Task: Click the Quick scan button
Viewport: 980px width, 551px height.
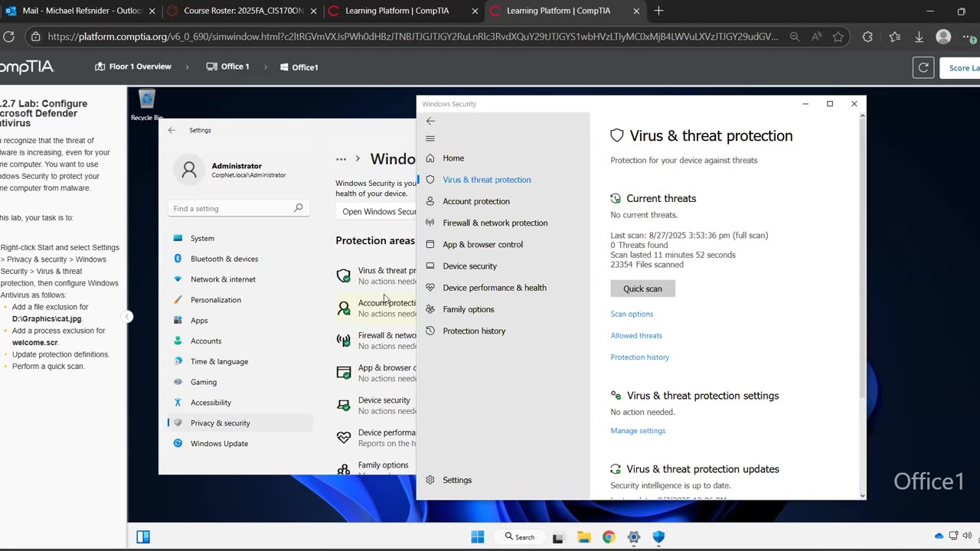Action: pyautogui.click(x=642, y=289)
